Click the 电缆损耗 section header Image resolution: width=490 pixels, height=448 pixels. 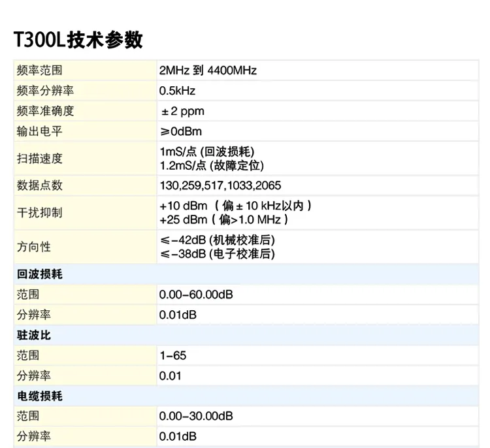coord(39,396)
